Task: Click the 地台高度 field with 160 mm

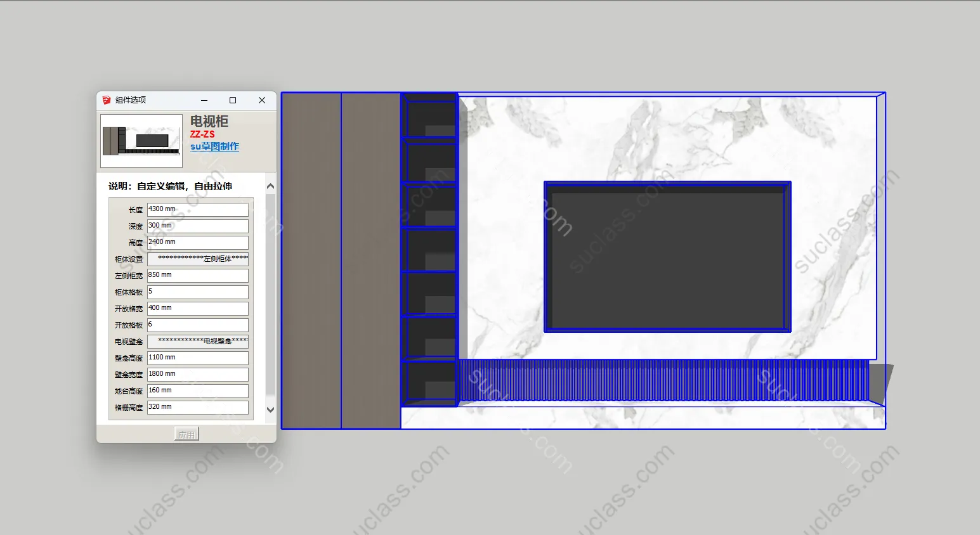Action: (197, 390)
